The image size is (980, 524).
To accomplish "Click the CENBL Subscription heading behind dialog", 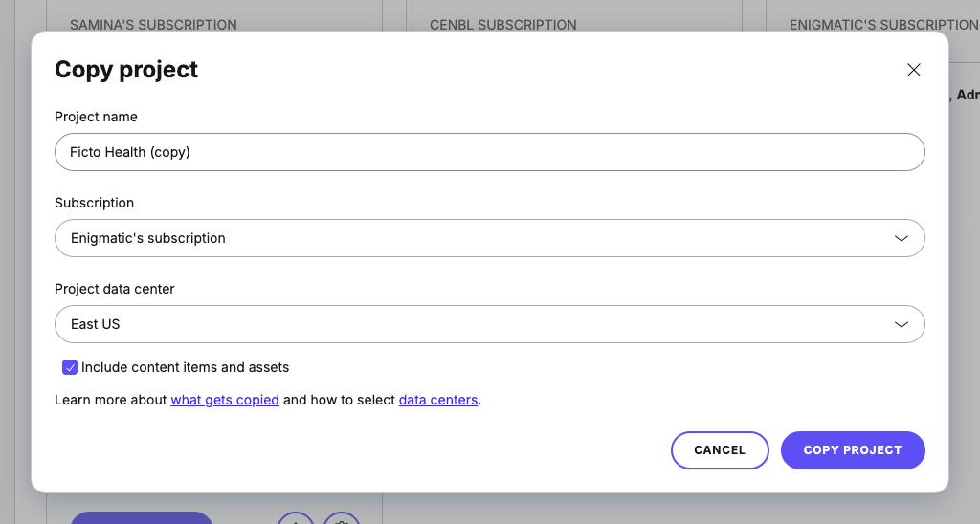I will pos(503,25).
